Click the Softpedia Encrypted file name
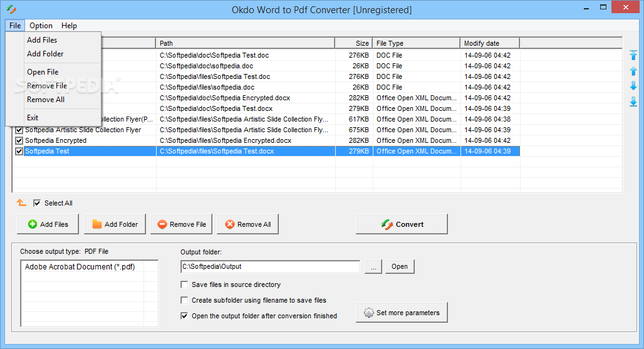The width and height of the screenshot is (644, 349). click(x=56, y=140)
